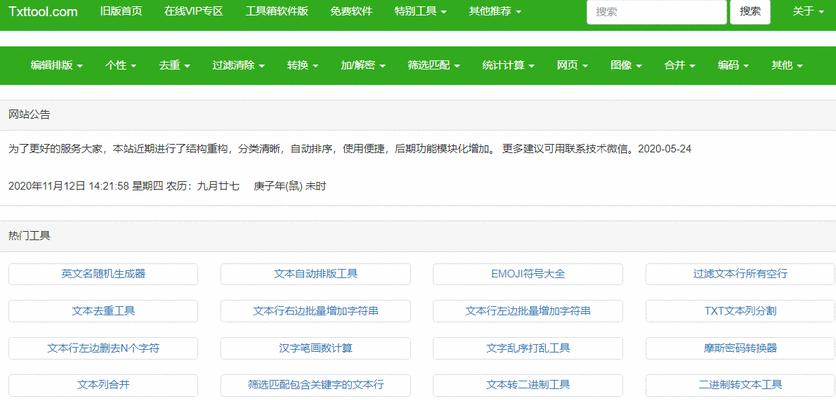Open EMOJI符号大全 tool
The width and height of the screenshot is (836, 400).
point(528,274)
